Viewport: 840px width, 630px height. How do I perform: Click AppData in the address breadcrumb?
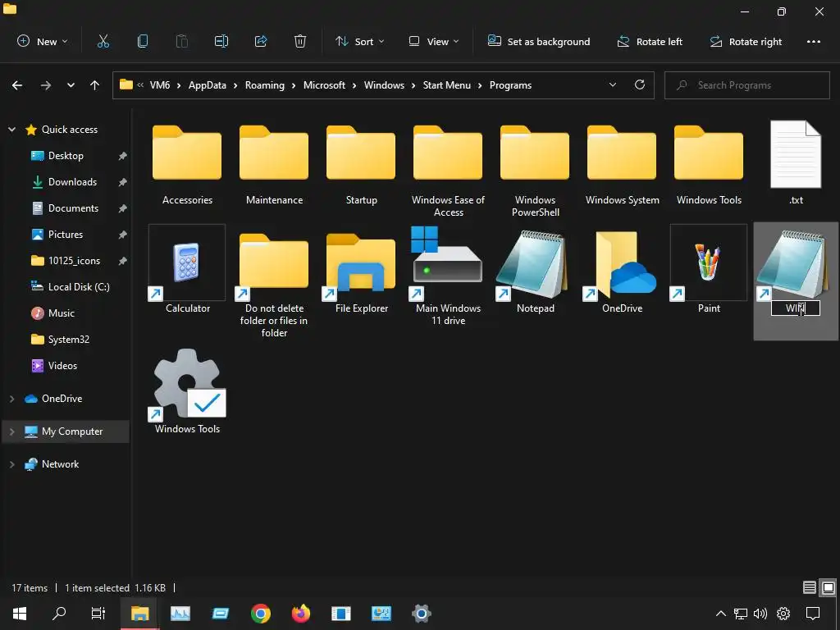208,85
